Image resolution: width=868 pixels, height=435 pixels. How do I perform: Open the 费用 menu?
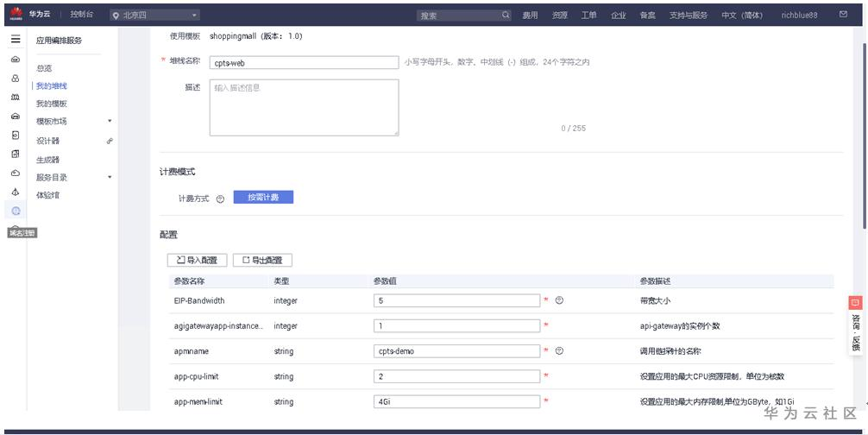coord(530,16)
